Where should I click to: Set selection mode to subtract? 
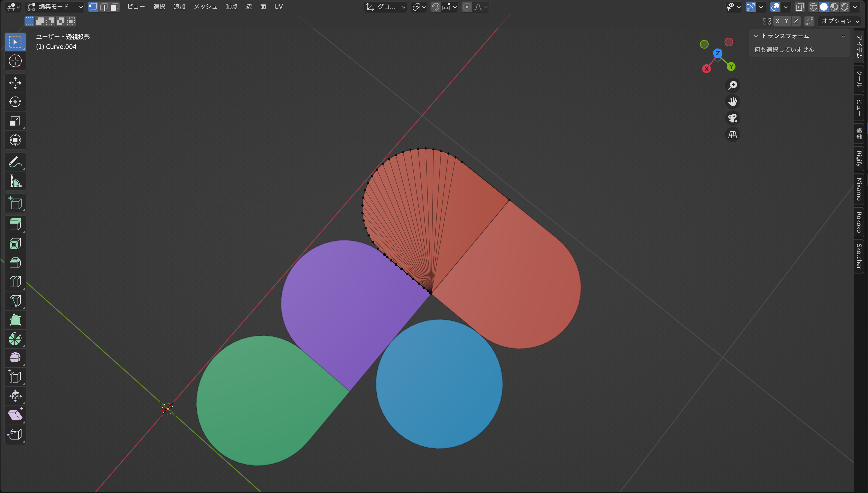pyautogui.click(x=50, y=21)
